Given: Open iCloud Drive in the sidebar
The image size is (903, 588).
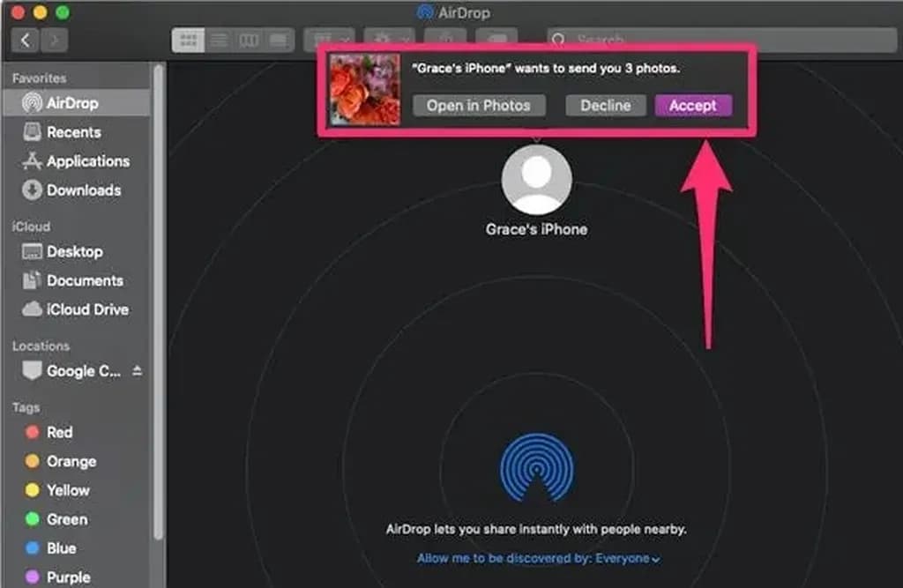Looking at the screenshot, I should 87,309.
